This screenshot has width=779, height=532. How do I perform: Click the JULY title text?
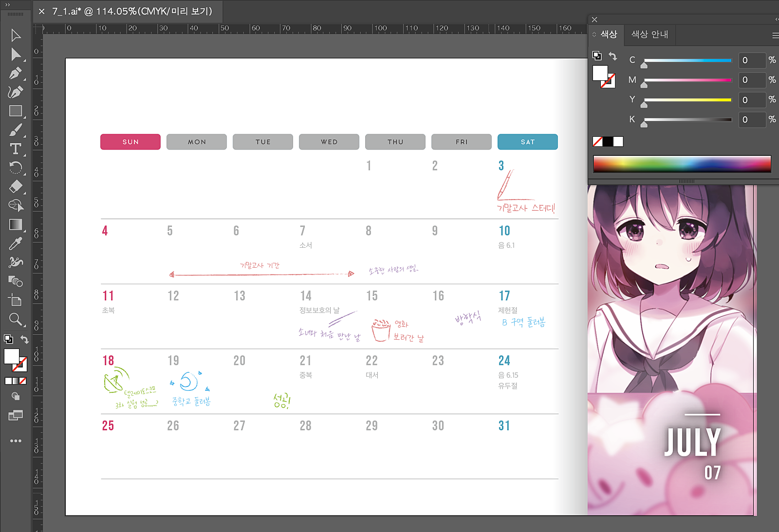point(693,442)
